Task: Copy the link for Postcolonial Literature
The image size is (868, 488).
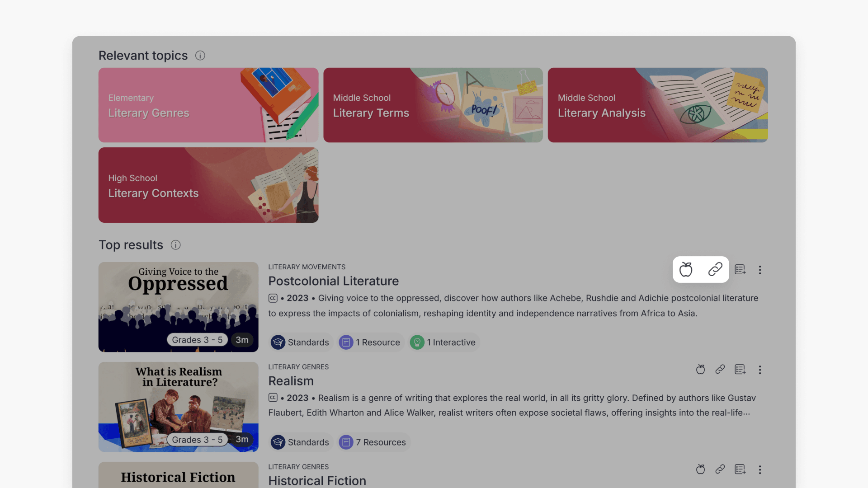Action: pos(716,269)
